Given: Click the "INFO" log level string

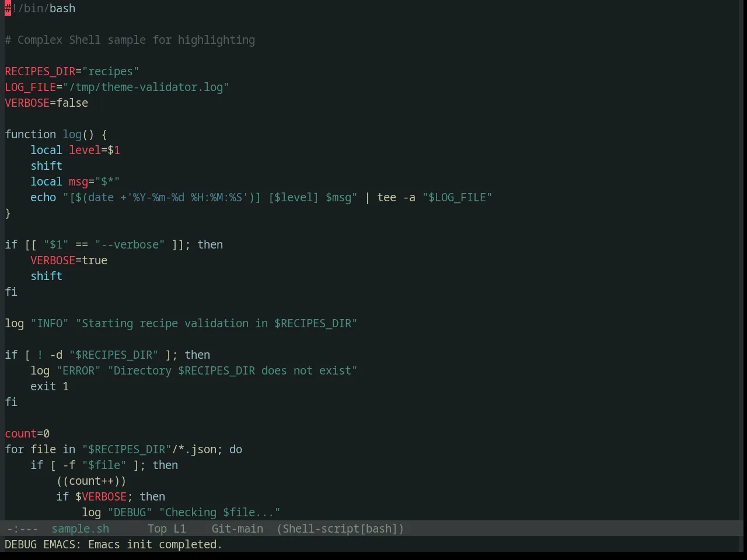Looking at the screenshot, I should coord(50,323).
